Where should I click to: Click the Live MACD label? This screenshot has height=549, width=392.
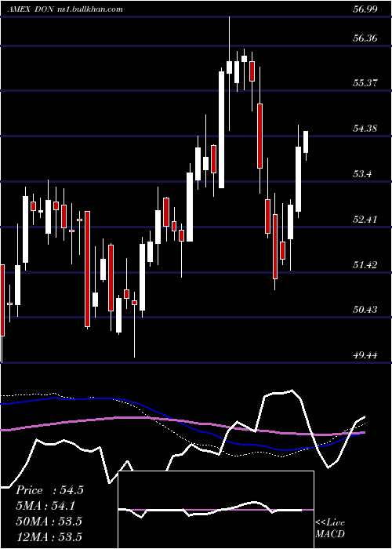click(x=330, y=528)
